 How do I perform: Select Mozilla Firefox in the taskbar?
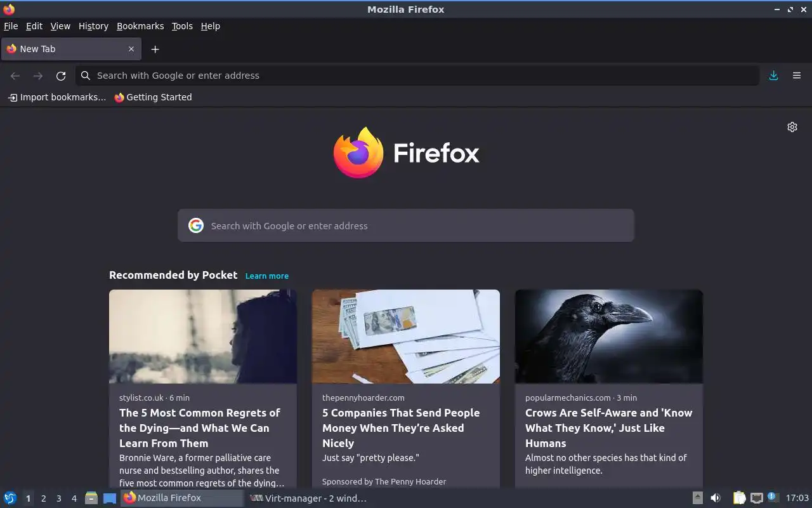(x=183, y=498)
